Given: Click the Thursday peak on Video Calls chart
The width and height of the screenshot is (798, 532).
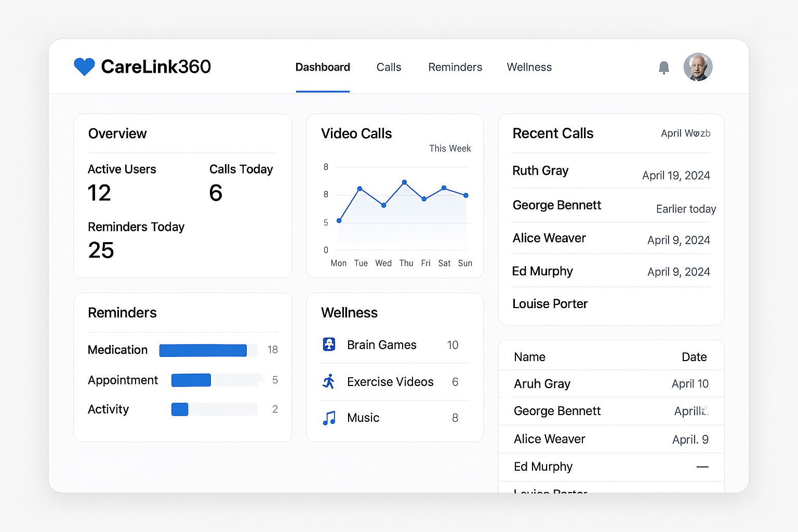Looking at the screenshot, I should click(404, 182).
